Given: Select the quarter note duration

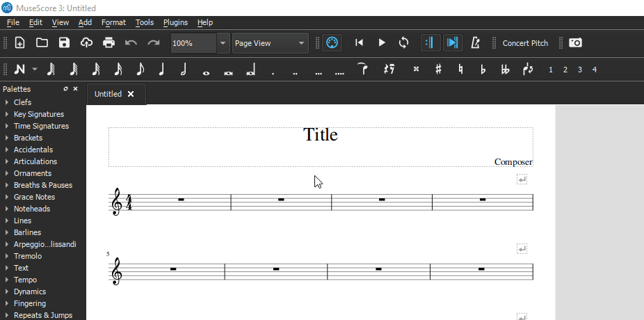Looking at the screenshot, I should pyautogui.click(x=162, y=70).
